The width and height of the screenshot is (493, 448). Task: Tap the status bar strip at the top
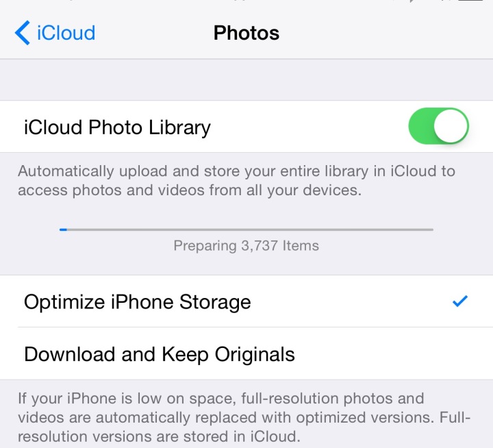246,2
